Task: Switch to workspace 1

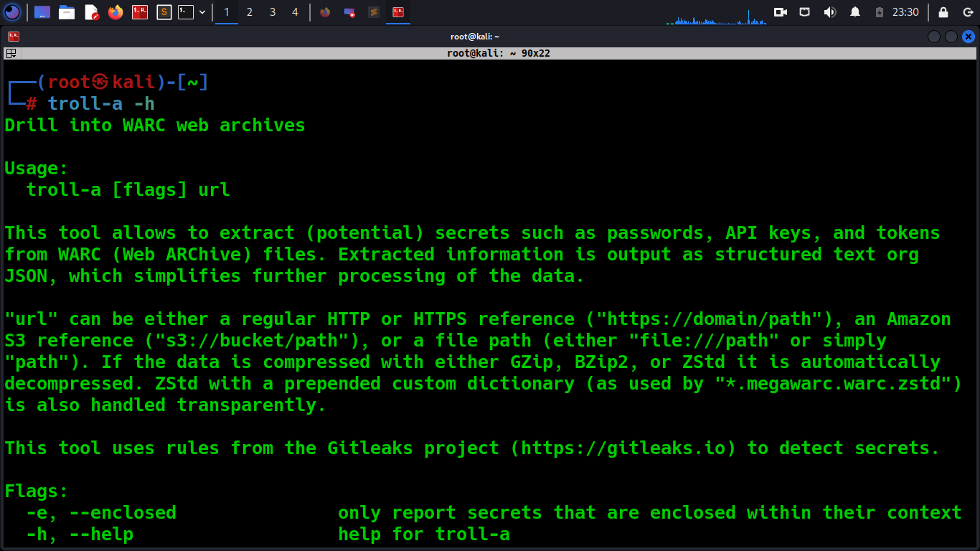Action: (x=227, y=12)
